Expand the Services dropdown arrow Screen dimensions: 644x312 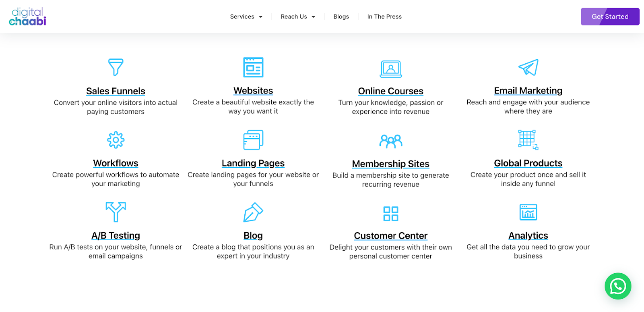pyautogui.click(x=260, y=17)
